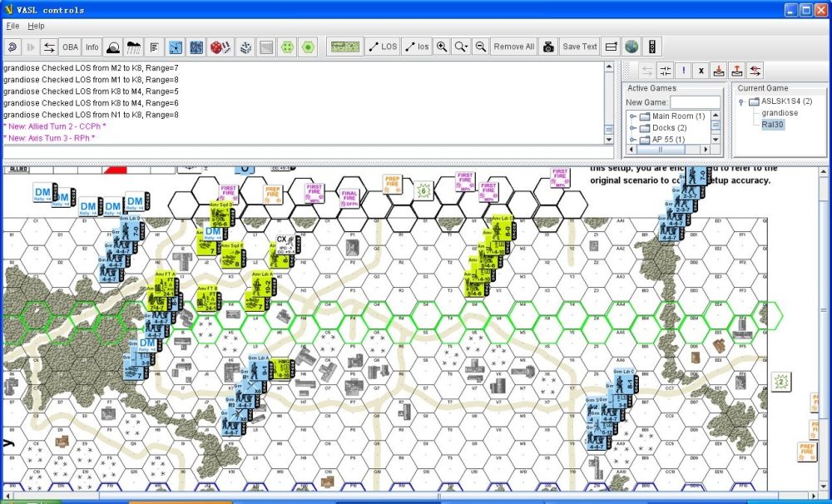Click the gray grid chart icon
This screenshot has height=504, width=832.
266,47
